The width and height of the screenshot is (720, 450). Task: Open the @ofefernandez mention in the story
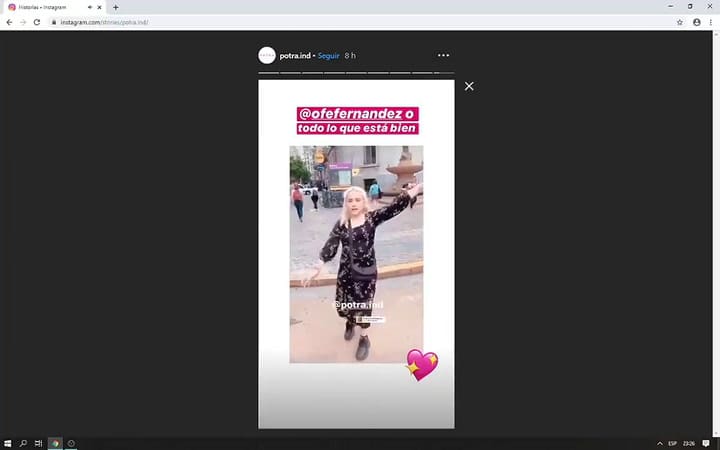point(350,113)
